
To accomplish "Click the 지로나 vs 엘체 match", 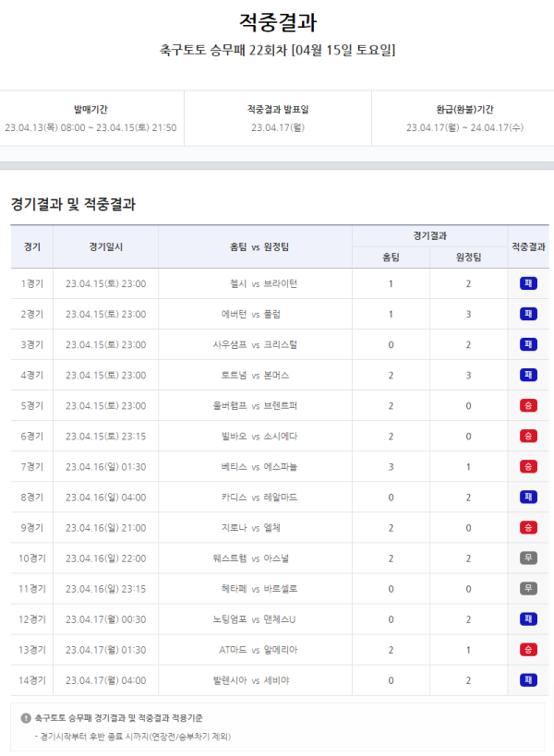I will (x=251, y=528).
